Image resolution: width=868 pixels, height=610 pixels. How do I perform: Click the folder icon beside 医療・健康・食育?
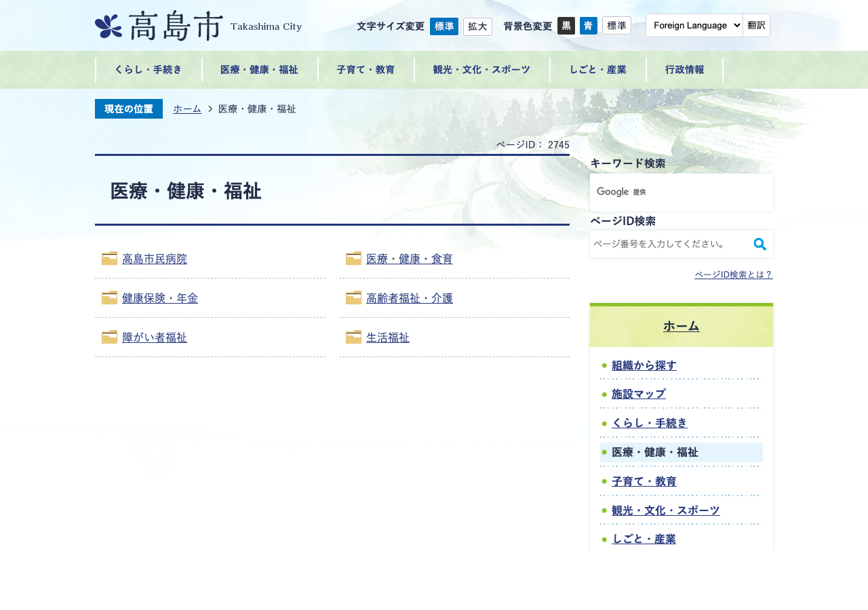point(353,258)
